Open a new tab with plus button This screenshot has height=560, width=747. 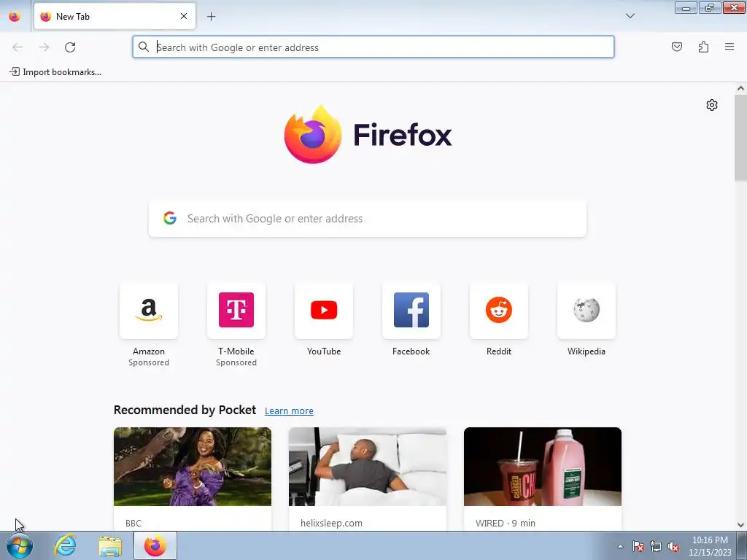[211, 16]
